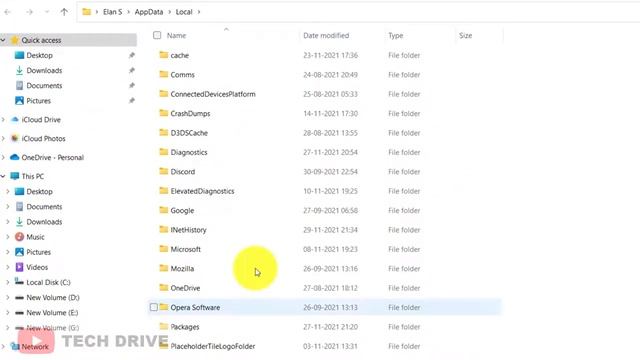The width and height of the screenshot is (640, 360).
Task: Open Documents under Quick access
Action: tap(44, 85)
